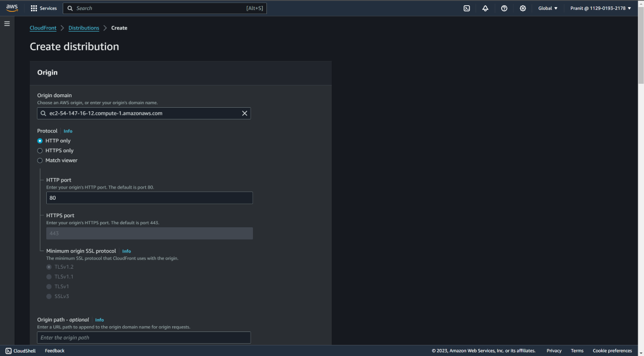Click the Create breadcrumb text
644x356 pixels.
119,28
